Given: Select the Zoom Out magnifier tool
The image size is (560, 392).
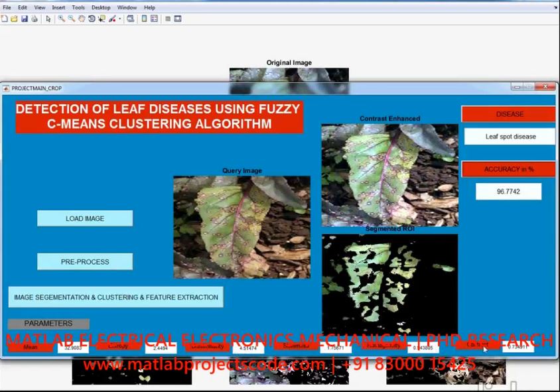Looking at the screenshot, I should (71, 19).
